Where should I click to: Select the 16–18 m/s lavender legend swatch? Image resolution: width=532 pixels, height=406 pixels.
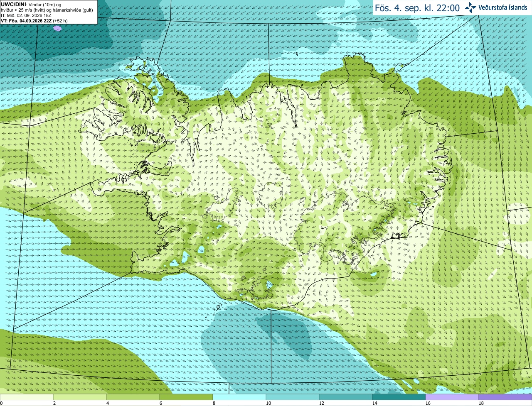pyautogui.click(x=452, y=397)
